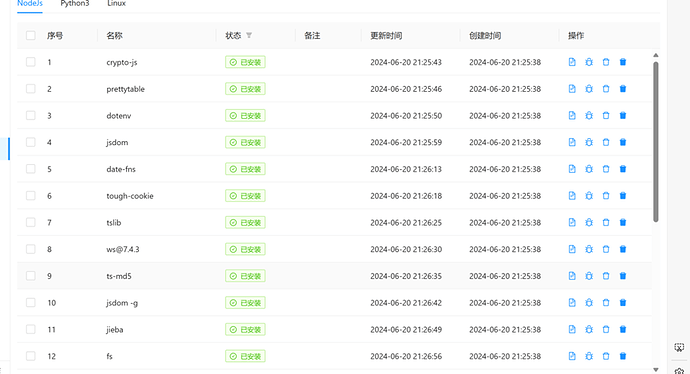Select the prettytable row checkbox
Image resolution: width=690 pixels, height=374 pixels.
pos(30,89)
